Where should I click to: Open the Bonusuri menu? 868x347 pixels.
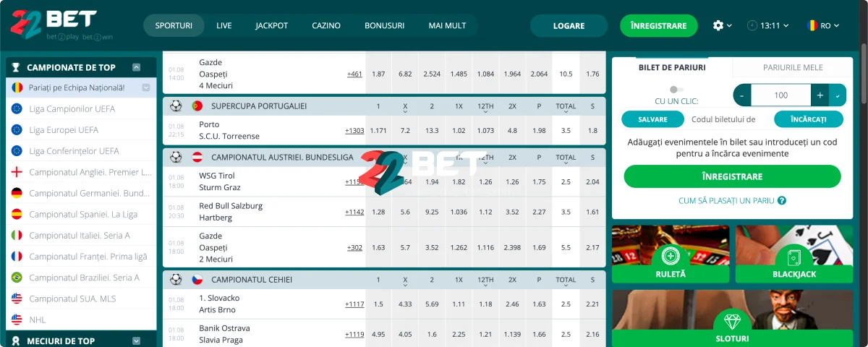click(385, 25)
